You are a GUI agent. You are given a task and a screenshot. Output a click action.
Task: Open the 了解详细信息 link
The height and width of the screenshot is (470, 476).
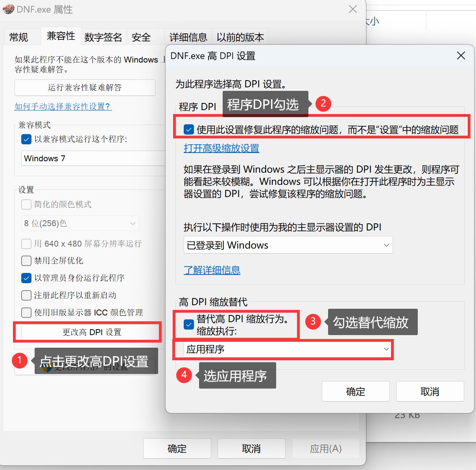[x=212, y=270]
